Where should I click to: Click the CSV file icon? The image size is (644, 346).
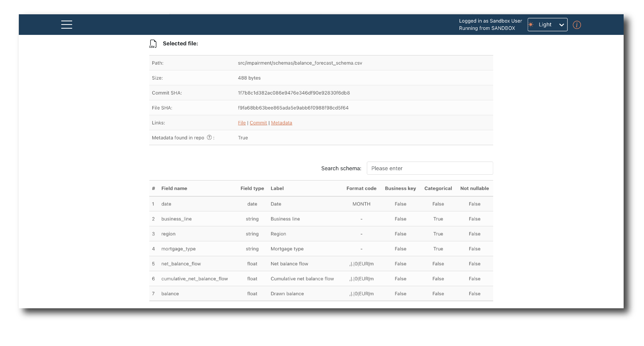point(153,44)
